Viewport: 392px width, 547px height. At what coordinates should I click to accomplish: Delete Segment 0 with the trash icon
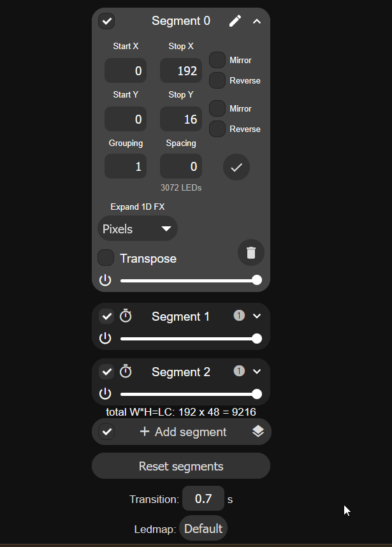(x=251, y=252)
